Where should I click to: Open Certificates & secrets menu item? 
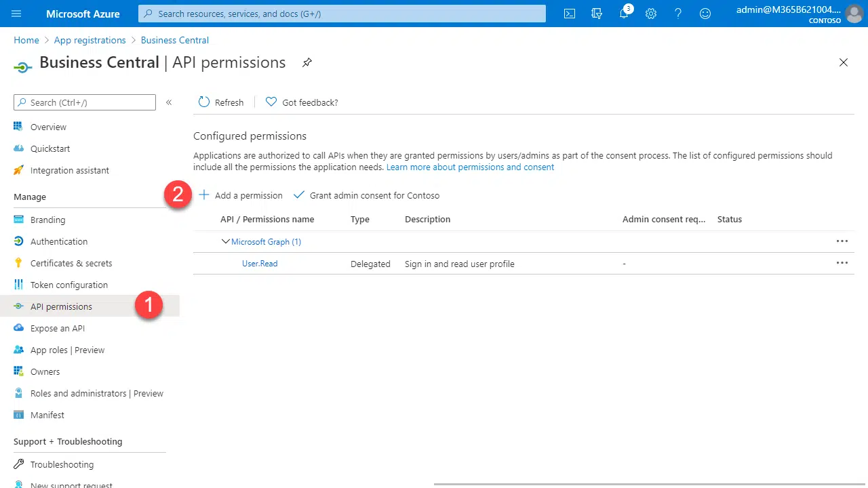click(71, 263)
